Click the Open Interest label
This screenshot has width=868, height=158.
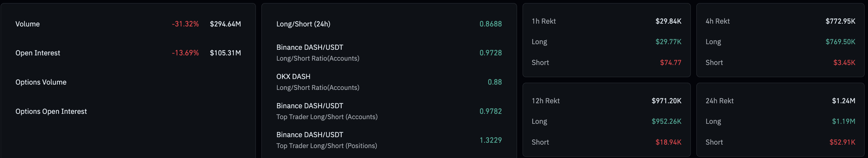pos(38,53)
